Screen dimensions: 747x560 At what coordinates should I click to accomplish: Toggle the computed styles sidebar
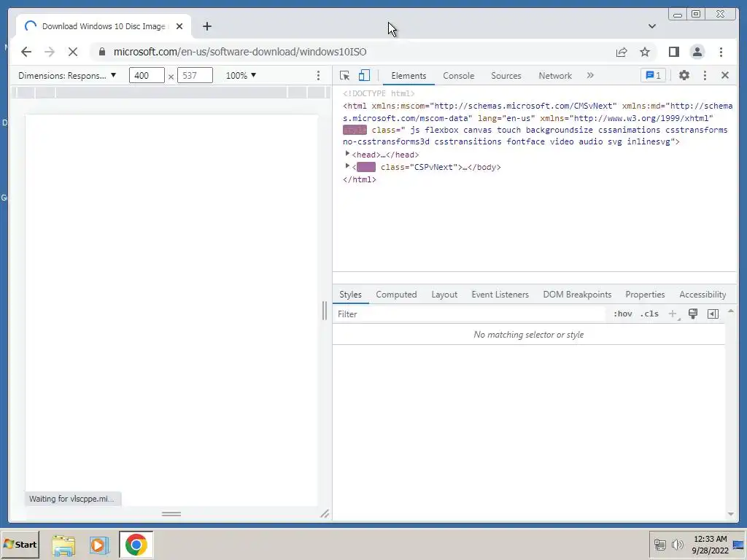click(713, 314)
